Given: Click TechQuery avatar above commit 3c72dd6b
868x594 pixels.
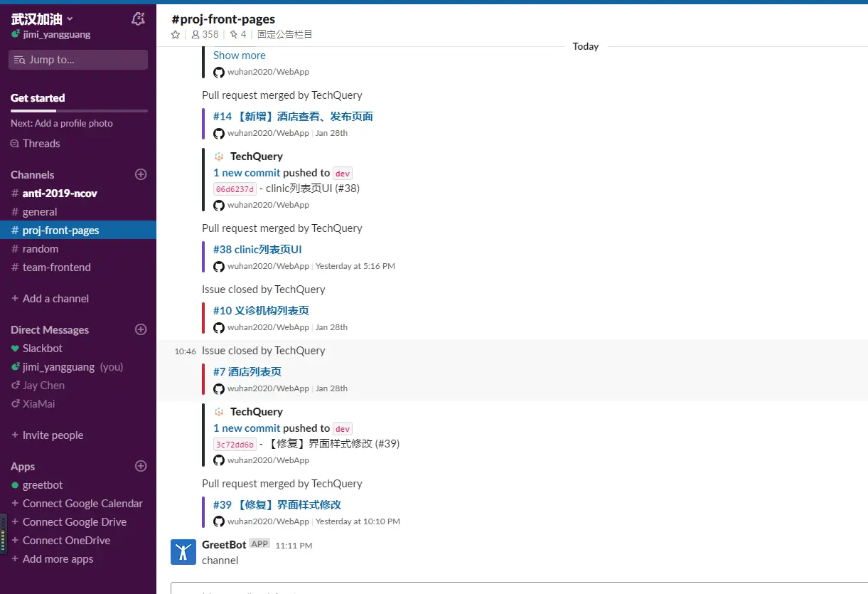Looking at the screenshot, I should [219, 411].
